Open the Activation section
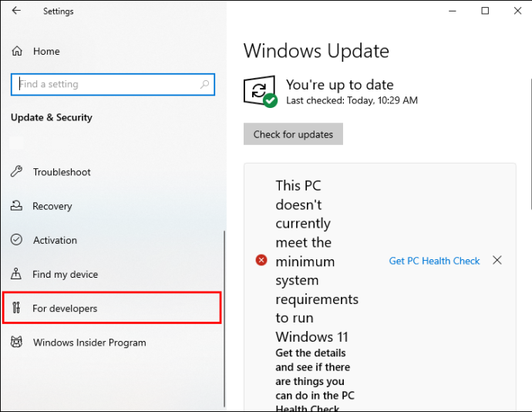The image size is (532, 412). coord(112,240)
